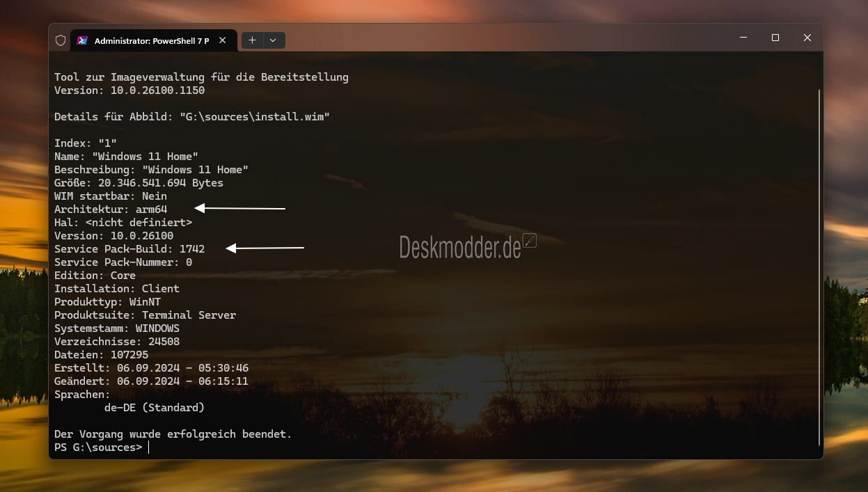Click the line "Name: "Windows 11 Home""
Viewport: 868px width, 492px height.
[126, 157]
